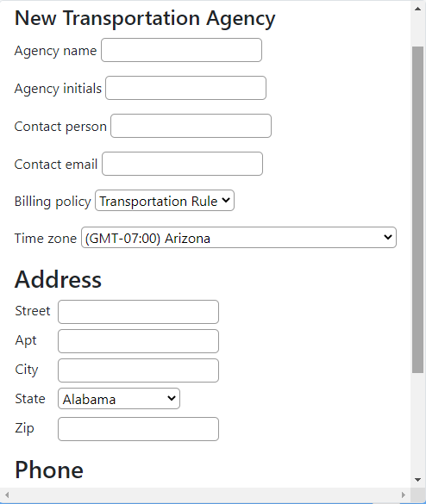Click the scroll left arrow icon

click(x=7, y=495)
